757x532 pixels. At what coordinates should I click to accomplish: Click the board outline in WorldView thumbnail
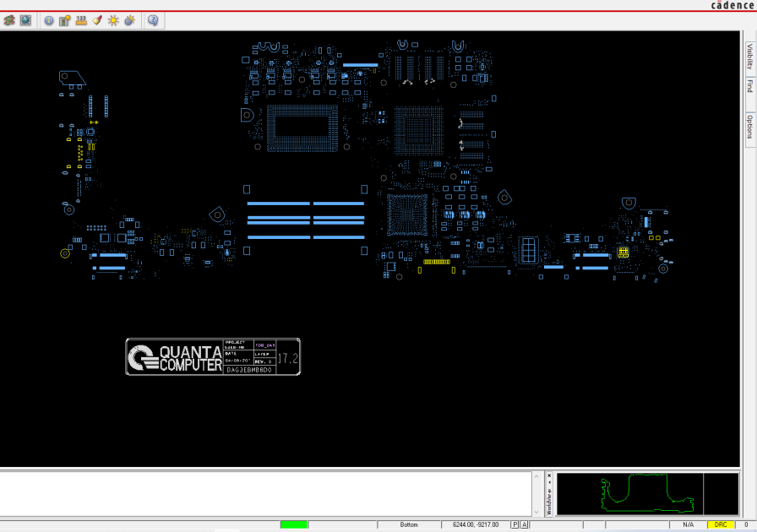648,494
